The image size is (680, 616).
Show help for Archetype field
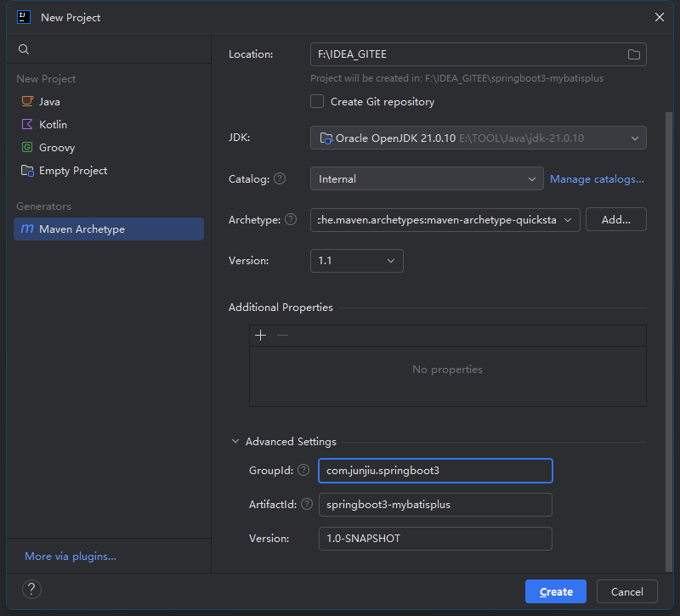pyautogui.click(x=291, y=220)
